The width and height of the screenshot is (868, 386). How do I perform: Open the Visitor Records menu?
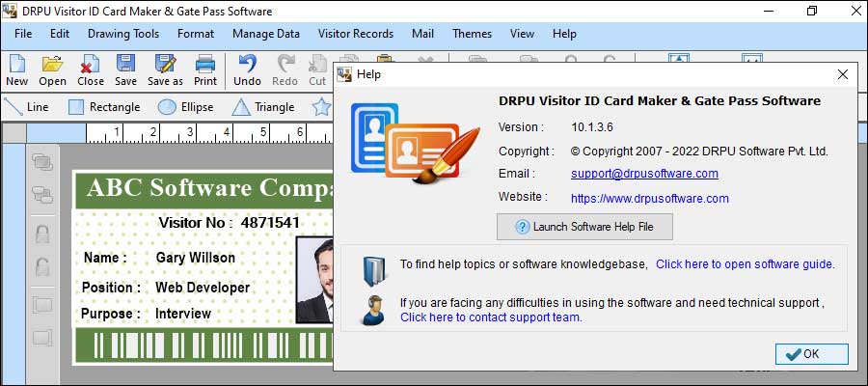pos(355,34)
